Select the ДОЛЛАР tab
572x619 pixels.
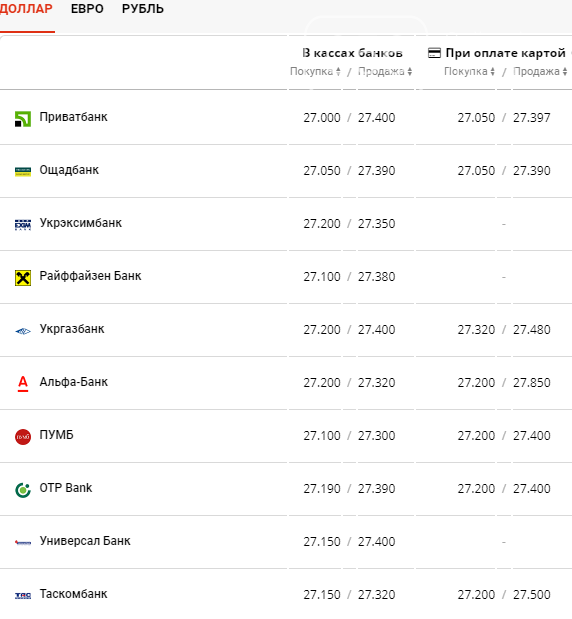pyautogui.click(x=26, y=9)
